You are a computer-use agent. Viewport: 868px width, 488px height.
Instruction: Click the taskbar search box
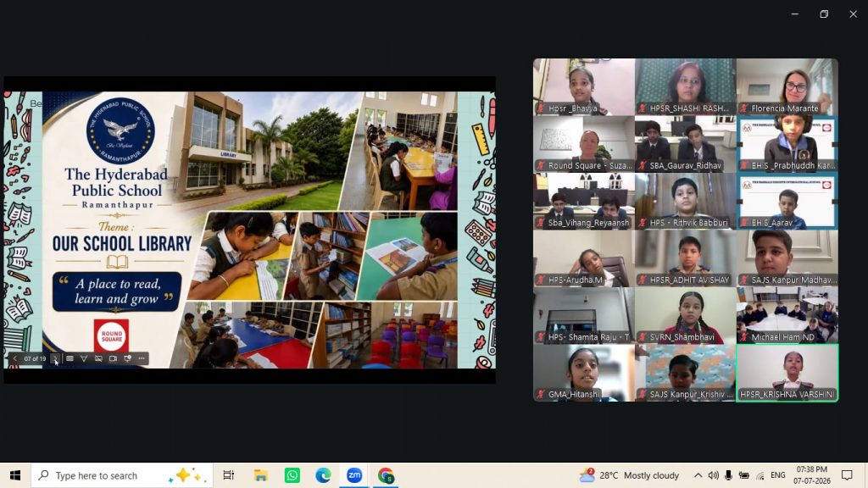coord(122,475)
